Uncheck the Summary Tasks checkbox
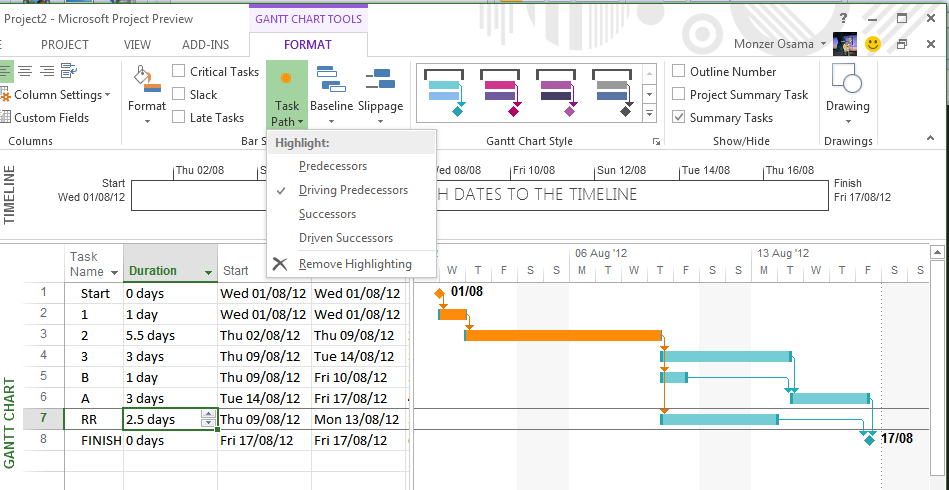The image size is (949, 490). click(679, 117)
